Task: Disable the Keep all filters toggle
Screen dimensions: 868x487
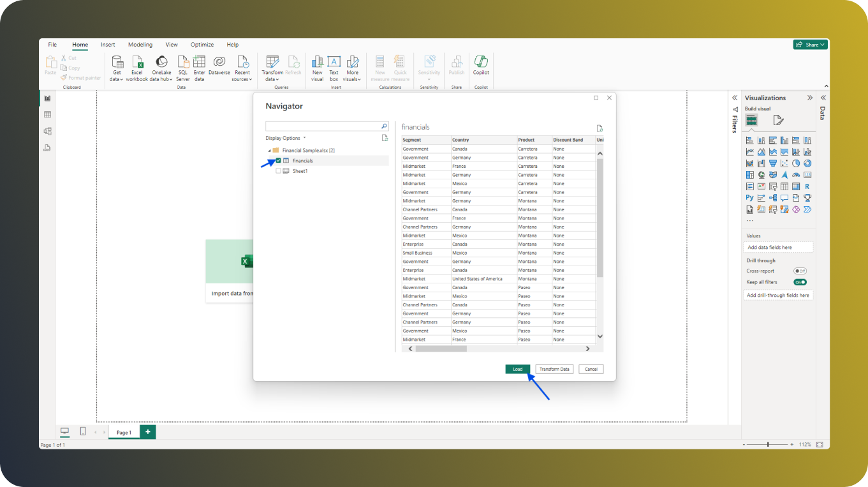Action: (x=801, y=281)
